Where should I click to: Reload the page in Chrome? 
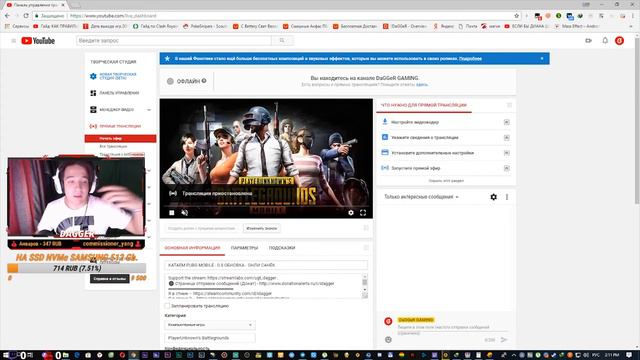point(26,16)
